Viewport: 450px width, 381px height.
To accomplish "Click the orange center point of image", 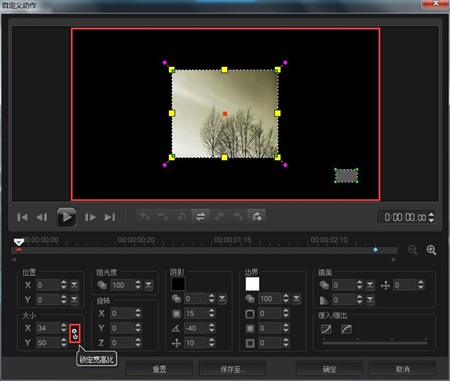I will click(x=225, y=114).
